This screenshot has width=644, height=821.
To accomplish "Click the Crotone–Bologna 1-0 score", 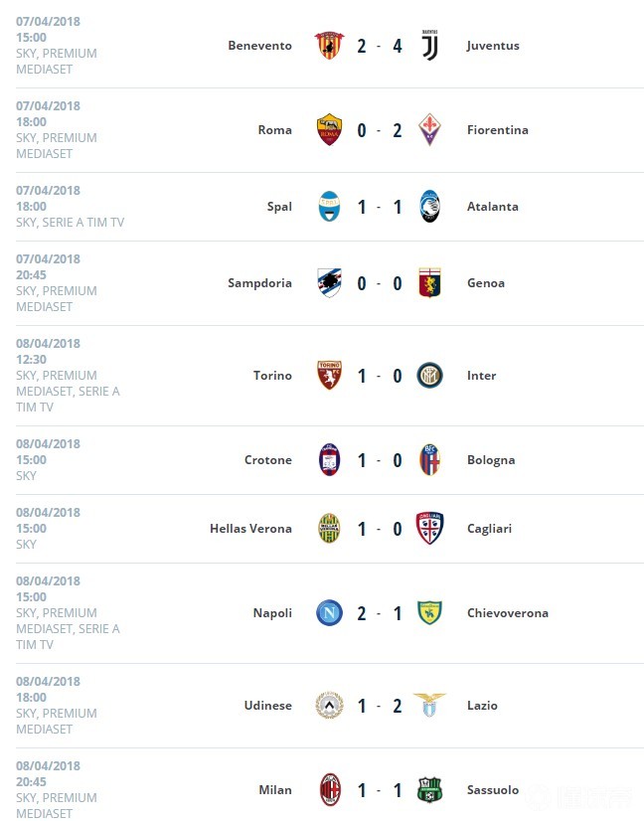I will click(x=379, y=460).
